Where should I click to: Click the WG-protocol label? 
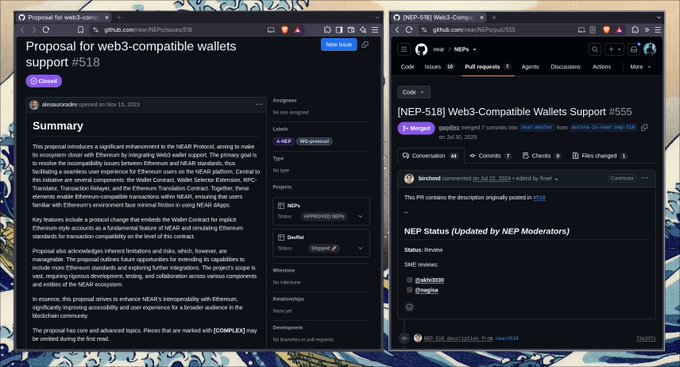(x=314, y=141)
